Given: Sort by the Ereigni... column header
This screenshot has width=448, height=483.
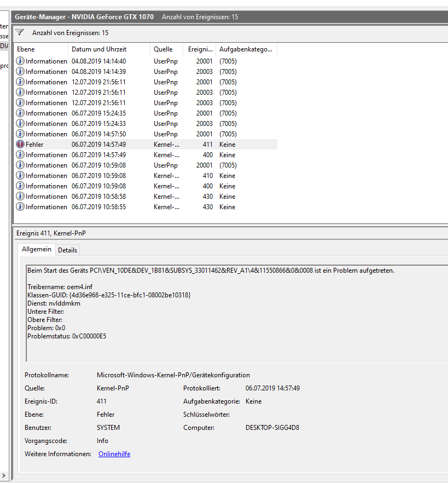Looking at the screenshot, I should point(200,49).
